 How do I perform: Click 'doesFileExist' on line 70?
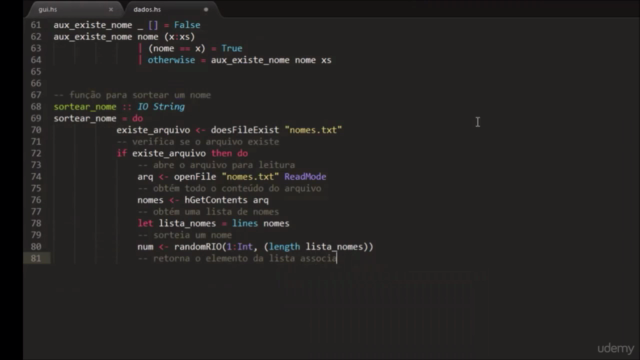tap(245, 130)
